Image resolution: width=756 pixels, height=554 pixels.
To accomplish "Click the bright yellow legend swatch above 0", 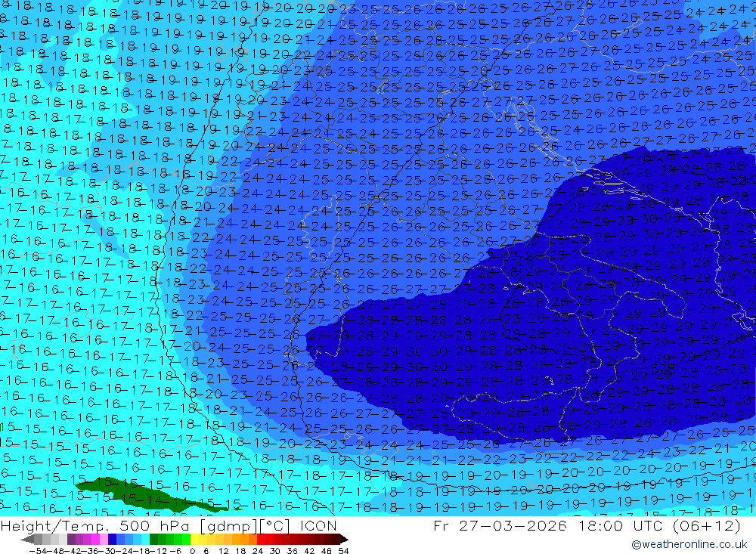I will 195,539.
